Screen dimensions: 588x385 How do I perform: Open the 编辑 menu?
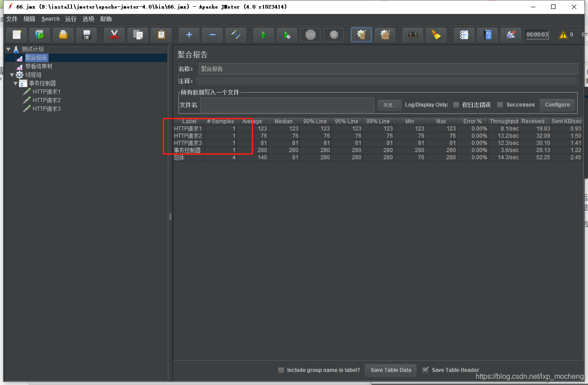(29, 19)
